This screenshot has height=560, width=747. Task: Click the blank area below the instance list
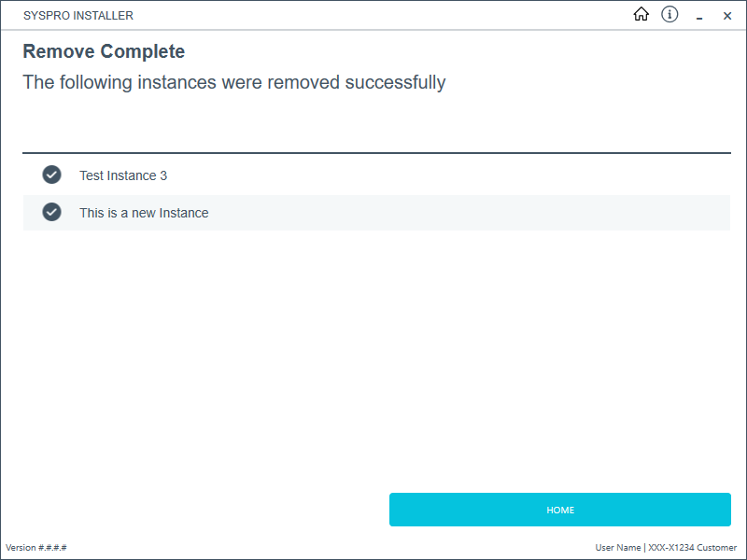(373, 355)
